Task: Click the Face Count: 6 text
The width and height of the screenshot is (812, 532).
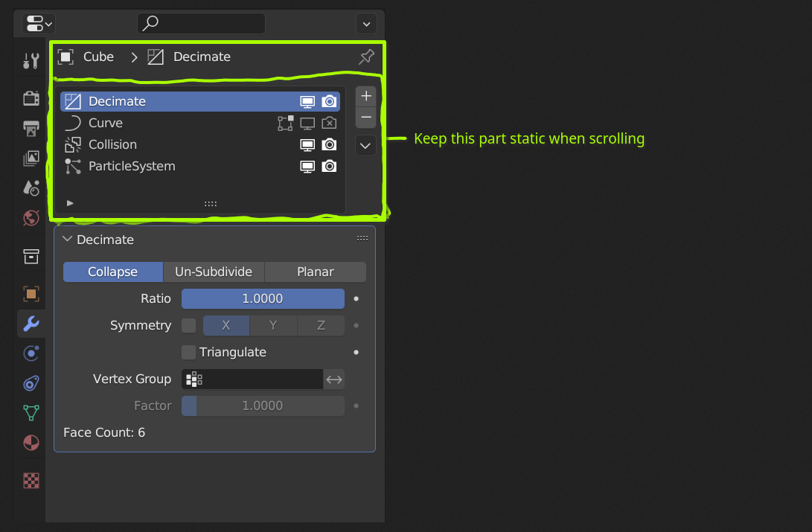Action: click(104, 432)
